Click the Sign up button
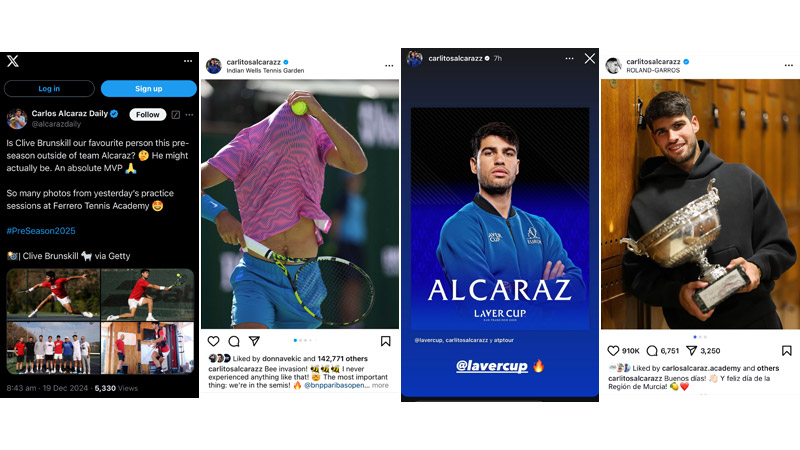 148,88
